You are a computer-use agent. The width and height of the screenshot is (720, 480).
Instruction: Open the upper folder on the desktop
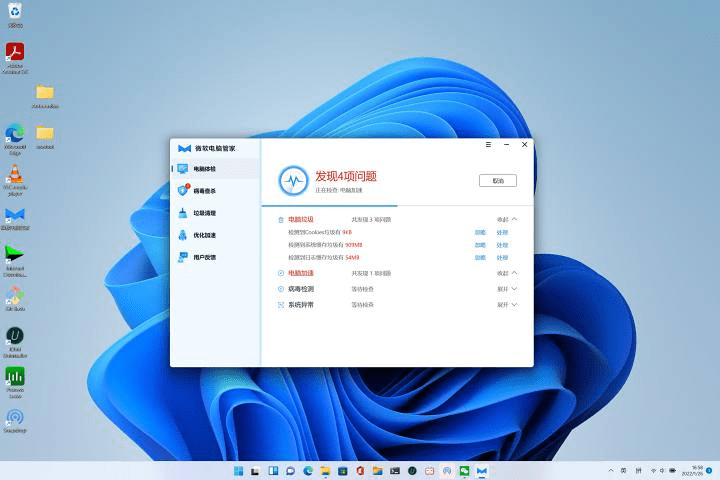point(45,96)
